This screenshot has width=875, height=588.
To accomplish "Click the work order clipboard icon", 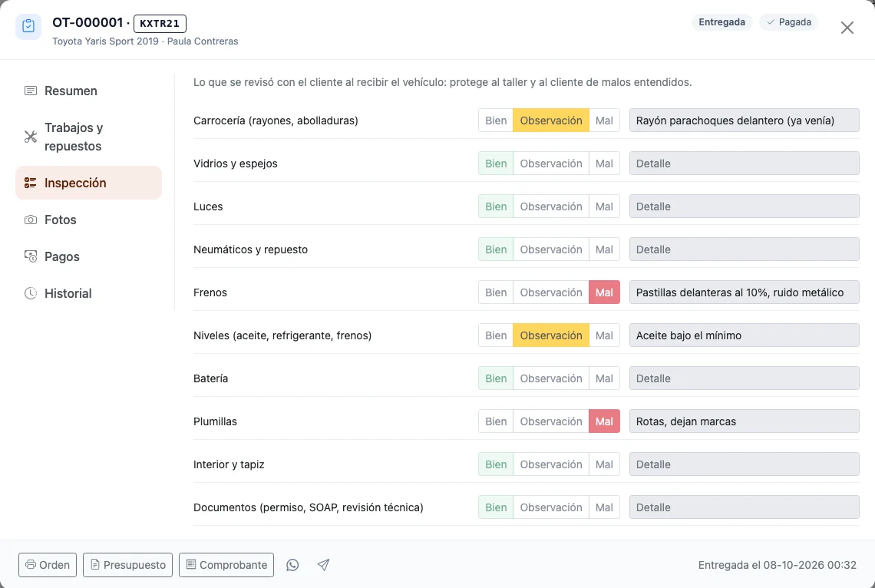I will pos(28,27).
